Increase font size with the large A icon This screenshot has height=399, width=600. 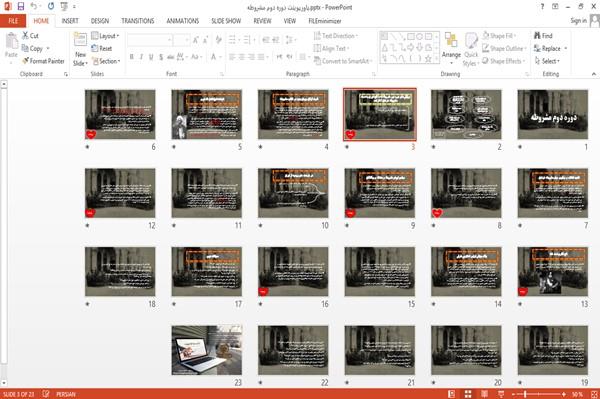(196, 40)
